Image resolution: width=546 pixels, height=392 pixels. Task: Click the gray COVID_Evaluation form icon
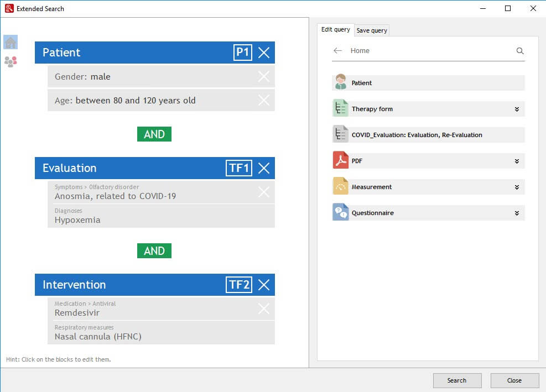click(341, 134)
